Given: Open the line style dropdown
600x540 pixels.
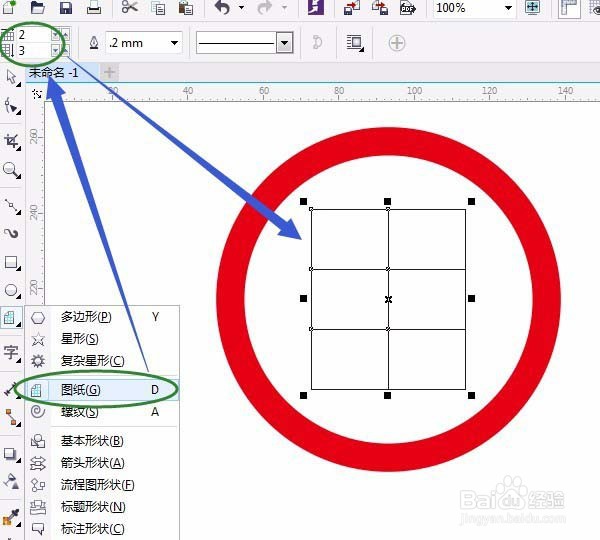Looking at the screenshot, I should point(284,43).
